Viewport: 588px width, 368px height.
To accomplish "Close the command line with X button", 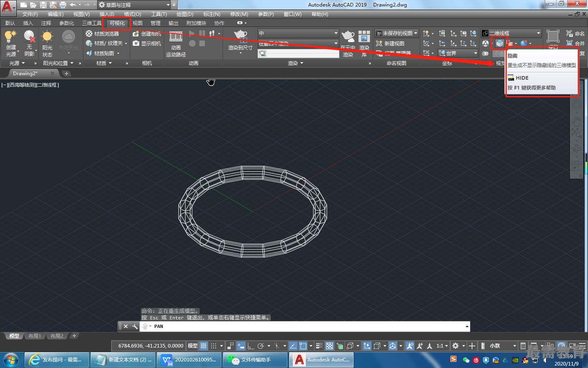I will point(126,326).
